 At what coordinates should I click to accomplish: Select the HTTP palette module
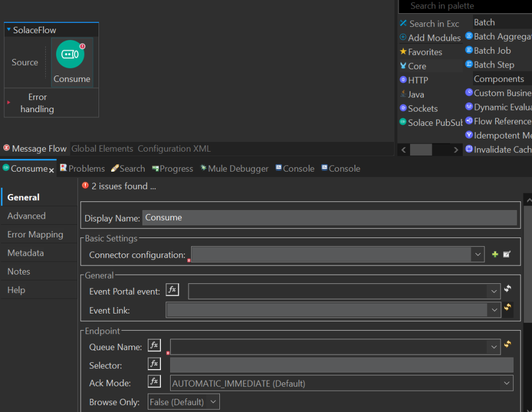[414, 80]
